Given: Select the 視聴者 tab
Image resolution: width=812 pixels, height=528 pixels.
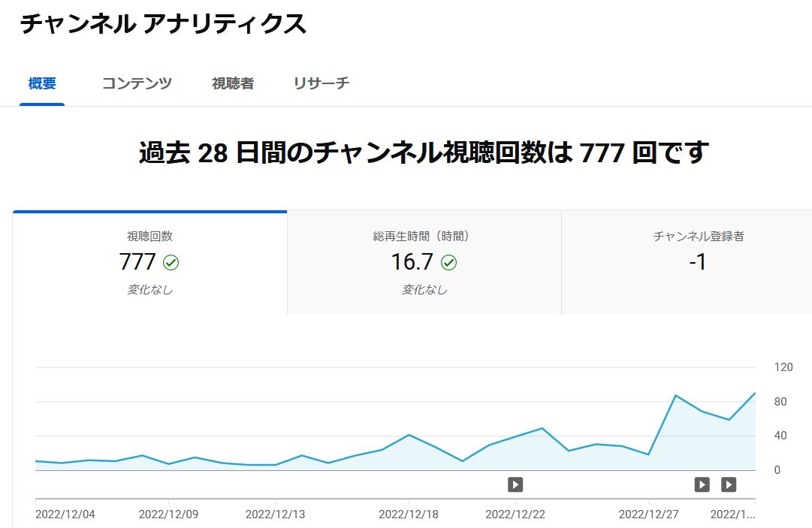Looking at the screenshot, I should (x=232, y=83).
